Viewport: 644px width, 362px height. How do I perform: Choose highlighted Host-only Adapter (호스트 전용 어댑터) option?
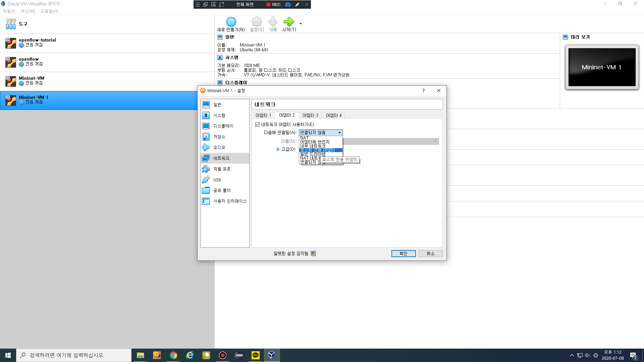tap(321, 150)
